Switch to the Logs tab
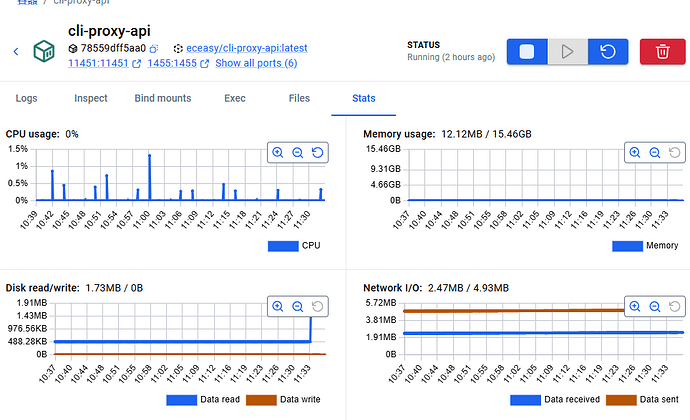The width and height of the screenshot is (690, 420). pyautogui.click(x=26, y=98)
